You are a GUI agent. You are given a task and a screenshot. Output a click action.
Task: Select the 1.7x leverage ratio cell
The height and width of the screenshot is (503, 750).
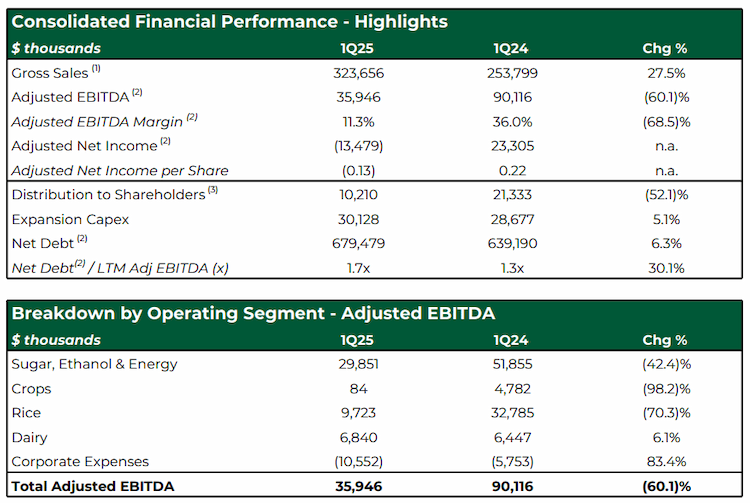tap(358, 268)
